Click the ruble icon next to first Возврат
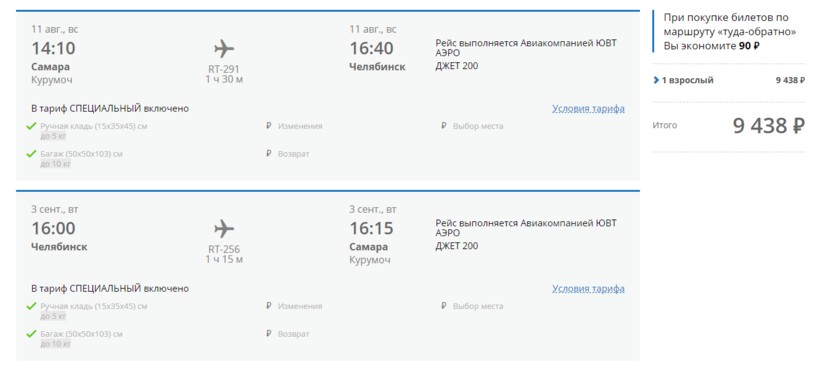The width and height of the screenshot is (820, 370). (269, 154)
